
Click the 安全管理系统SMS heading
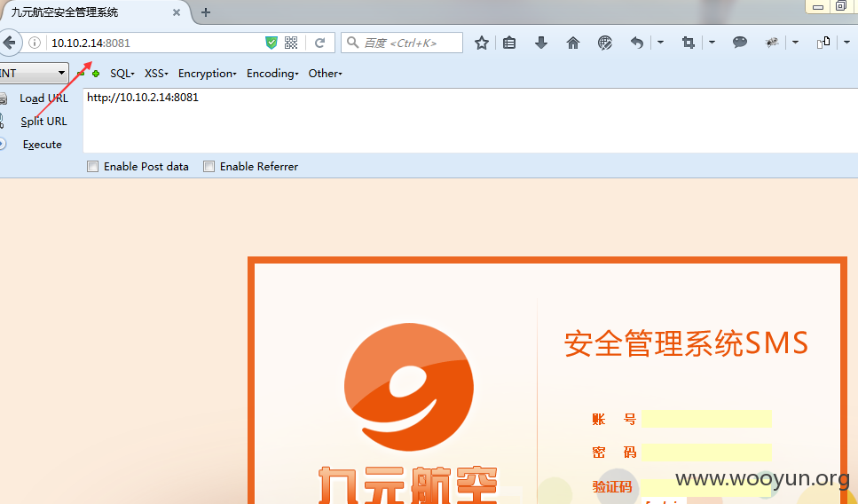click(686, 343)
